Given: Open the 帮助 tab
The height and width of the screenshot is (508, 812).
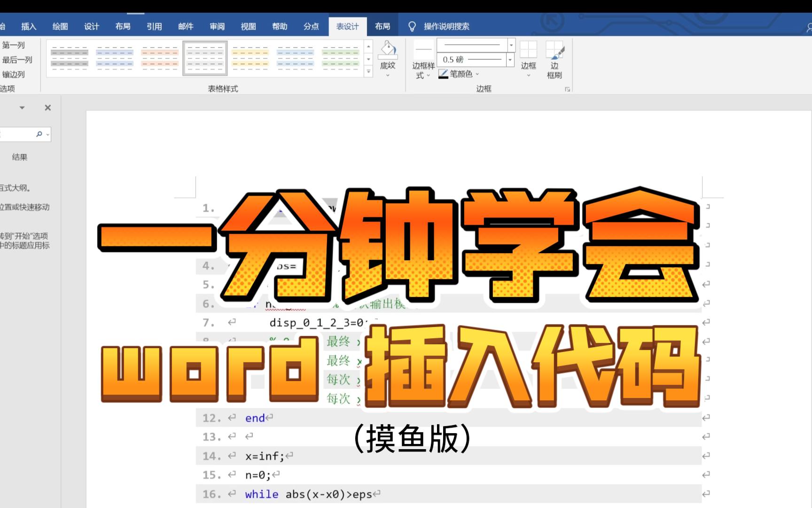Looking at the screenshot, I should (280, 26).
